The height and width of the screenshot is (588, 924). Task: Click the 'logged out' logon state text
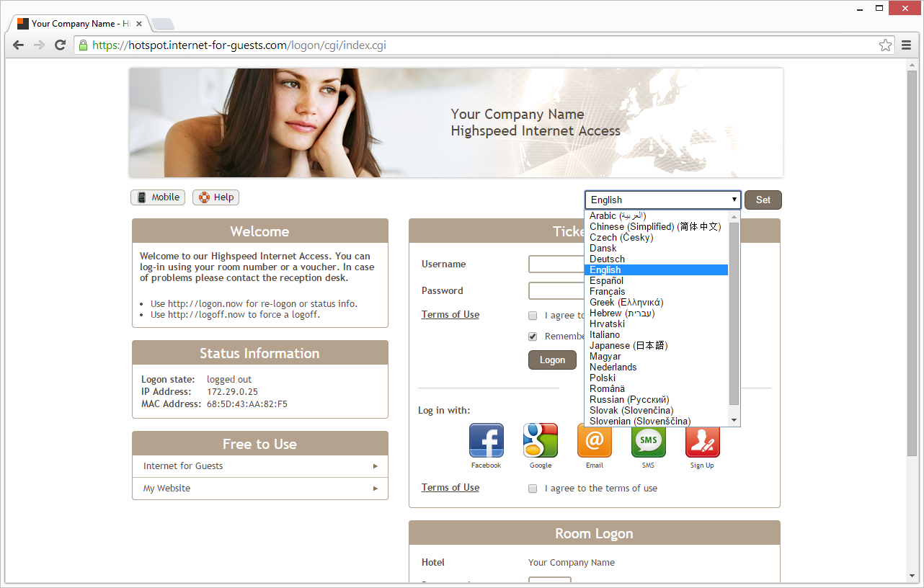coord(229,380)
